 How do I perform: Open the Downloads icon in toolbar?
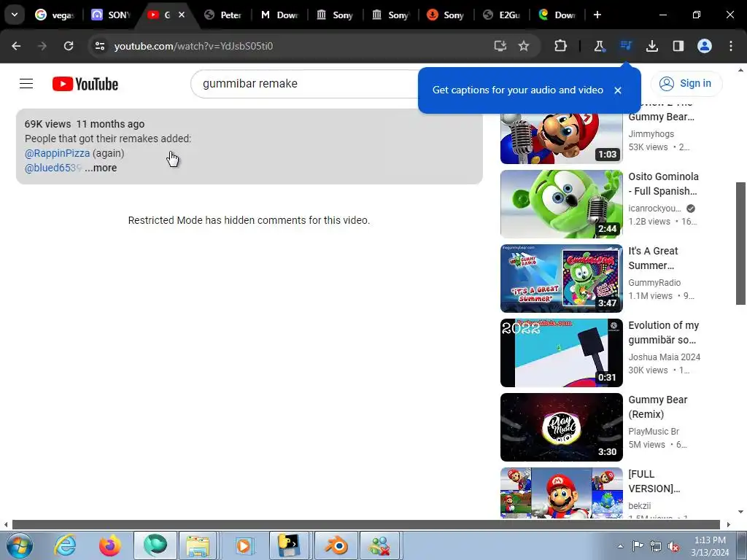pos(651,46)
